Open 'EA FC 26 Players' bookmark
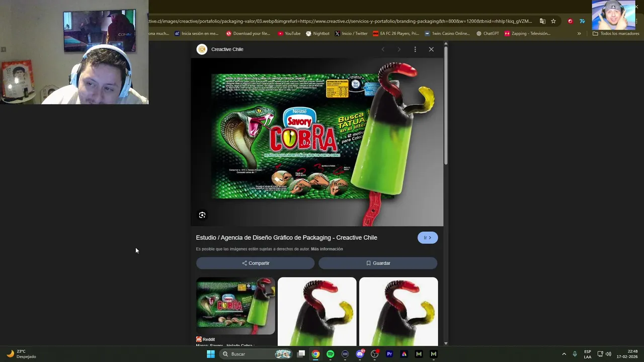Screen dimensions: 644x362 pyautogui.click(x=395, y=34)
